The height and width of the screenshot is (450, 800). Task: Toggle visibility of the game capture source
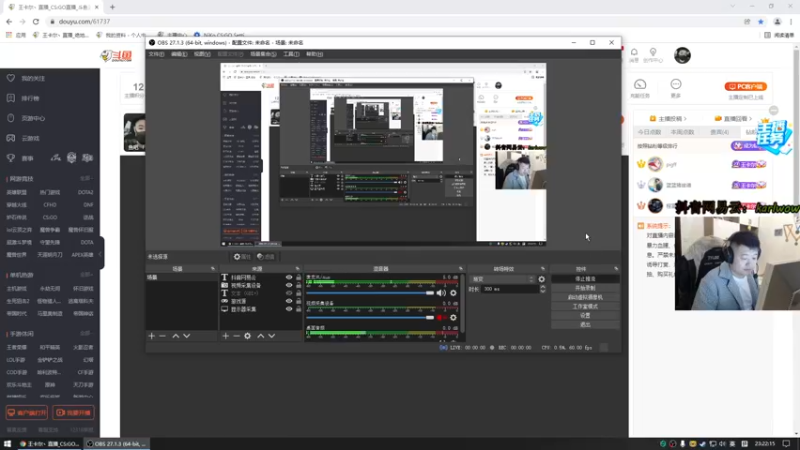tap(289, 301)
